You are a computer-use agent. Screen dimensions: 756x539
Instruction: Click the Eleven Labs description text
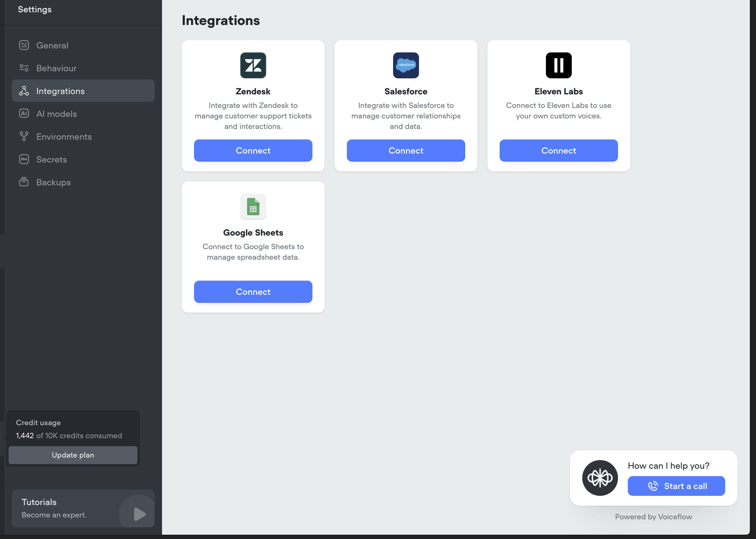tap(559, 110)
